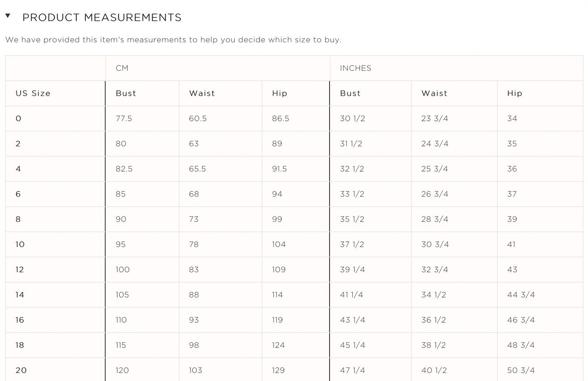This screenshot has width=588, height=381.
Task: Click the PRODUCT MEASUREMENTS heading
Action: pos(102,18)
